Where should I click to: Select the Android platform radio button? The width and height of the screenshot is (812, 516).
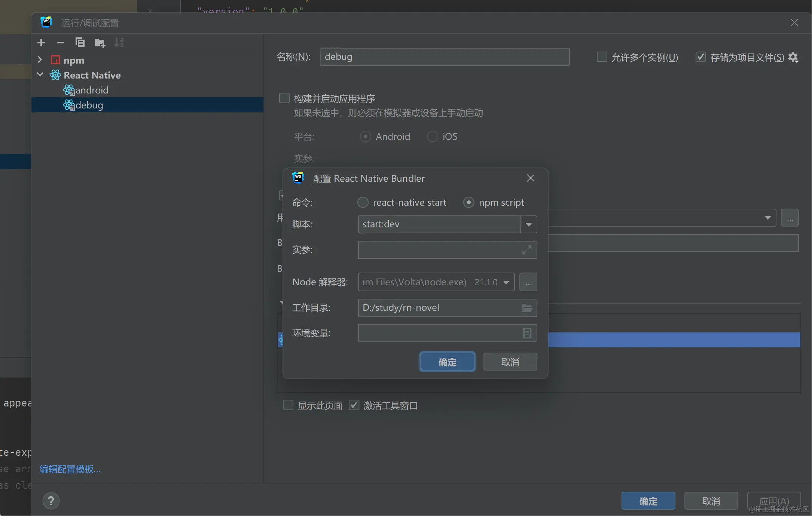pyautogui.click(x=365, y=136)
